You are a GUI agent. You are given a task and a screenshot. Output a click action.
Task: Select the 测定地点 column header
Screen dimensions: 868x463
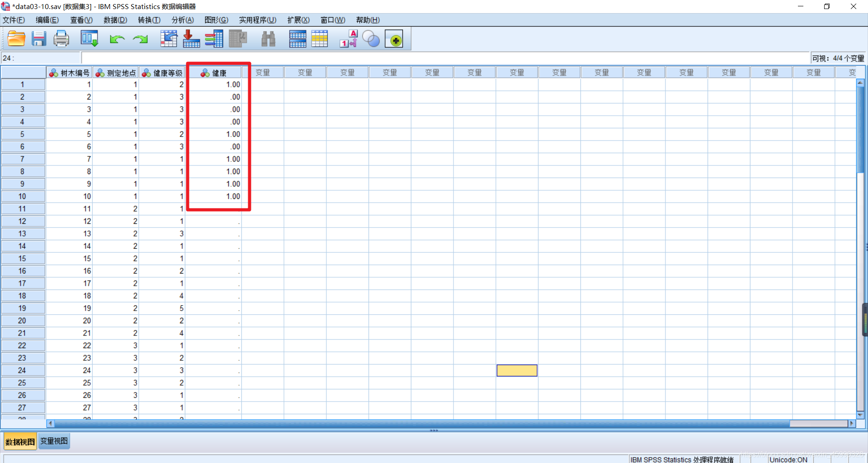click(x=116, y=73)
